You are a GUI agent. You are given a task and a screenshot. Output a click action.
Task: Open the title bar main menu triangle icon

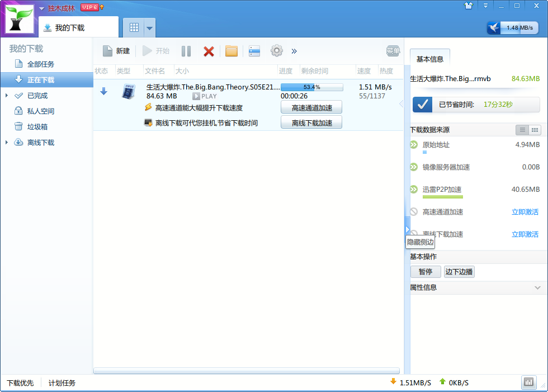coord(485,6)
